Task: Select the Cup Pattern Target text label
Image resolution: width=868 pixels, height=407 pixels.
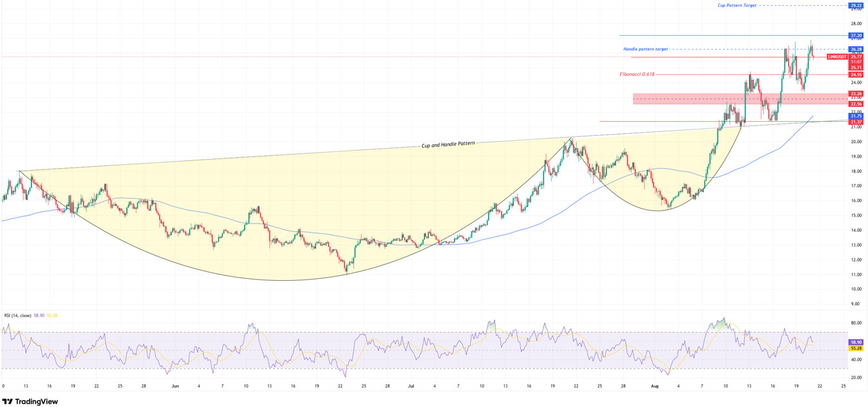Action: click(737, 5)
